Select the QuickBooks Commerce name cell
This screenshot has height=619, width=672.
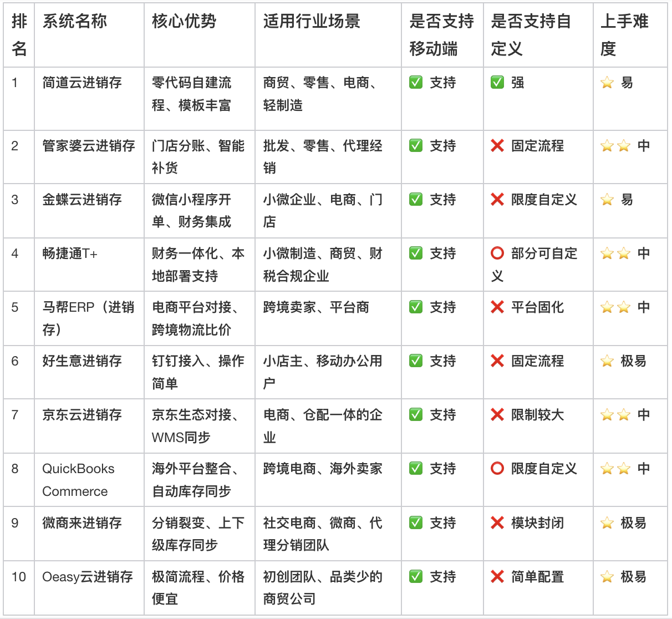click(x=89, y=480)
